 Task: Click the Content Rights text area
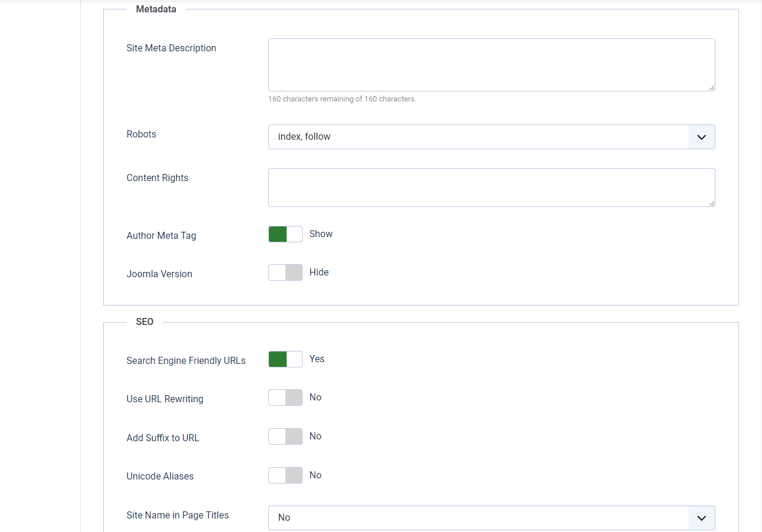tap(491, 188)
